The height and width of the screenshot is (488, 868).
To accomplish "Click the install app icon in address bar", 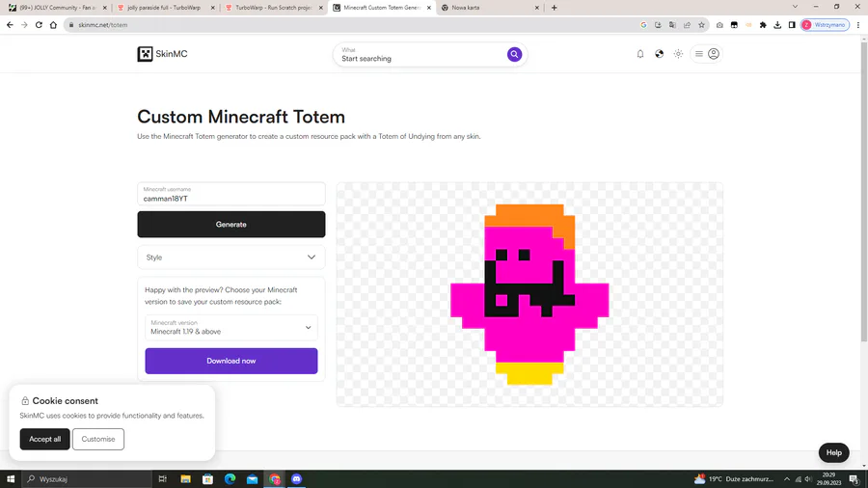I will tap(658, 25).
